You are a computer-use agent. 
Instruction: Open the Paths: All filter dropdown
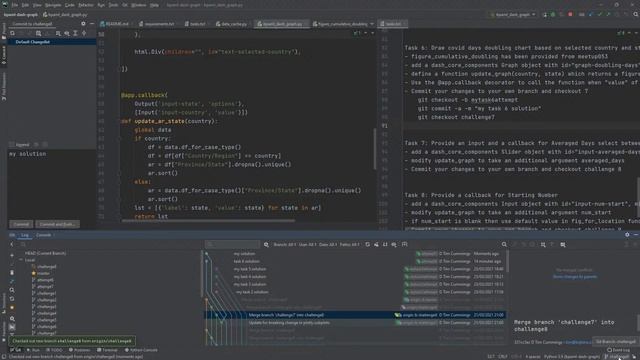click(350, 244)
